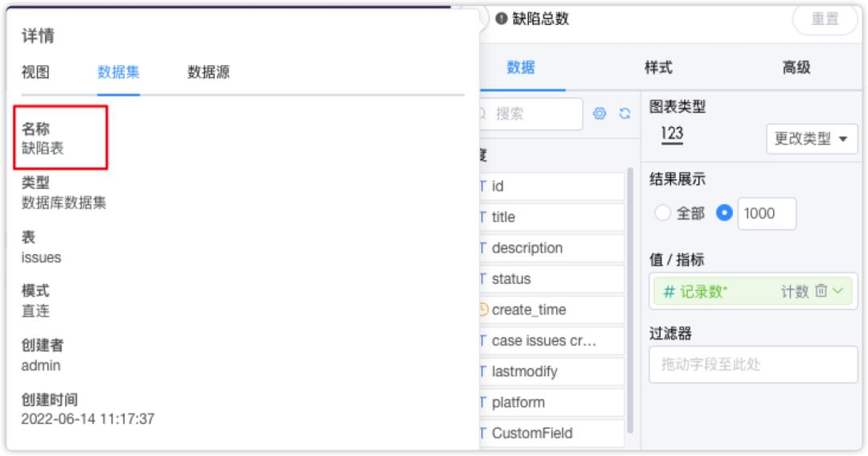Select the title field
This screenshot has width=868, height=456.
tap(551, 217)
